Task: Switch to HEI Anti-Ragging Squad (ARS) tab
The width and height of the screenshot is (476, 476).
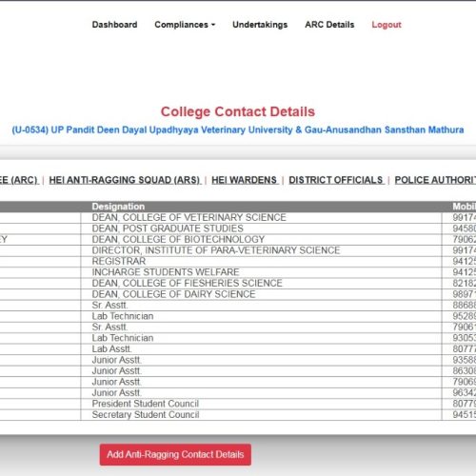Action: (125, 180)
